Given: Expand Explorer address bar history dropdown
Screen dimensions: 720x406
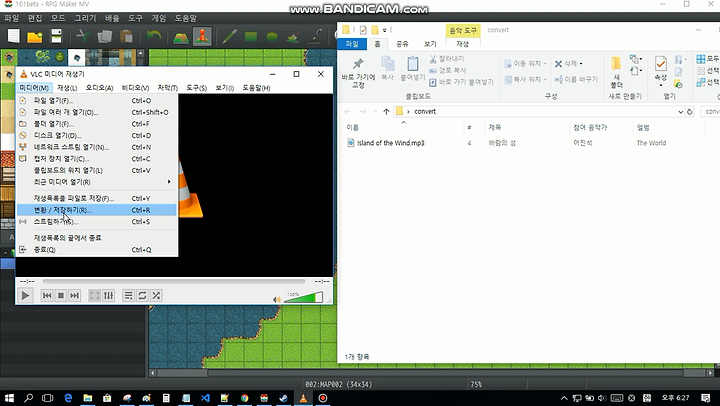Looking at the screenshot, I should pyautogui.click(x=681, y=112).
